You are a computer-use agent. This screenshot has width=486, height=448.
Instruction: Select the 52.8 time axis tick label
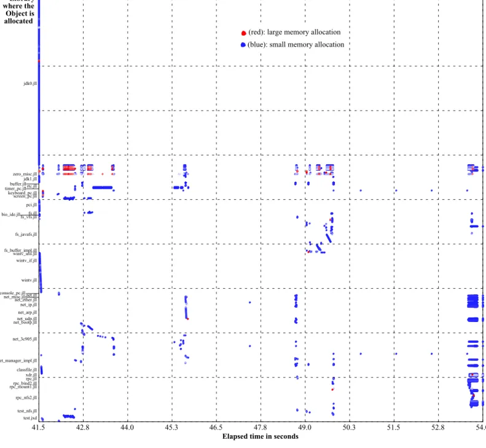pyautogui.click(x=438, y=428)
